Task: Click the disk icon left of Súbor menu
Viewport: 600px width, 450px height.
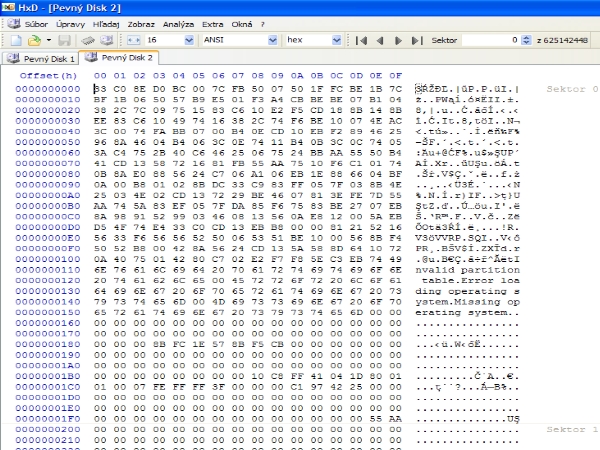Action: tap(14, 24)
